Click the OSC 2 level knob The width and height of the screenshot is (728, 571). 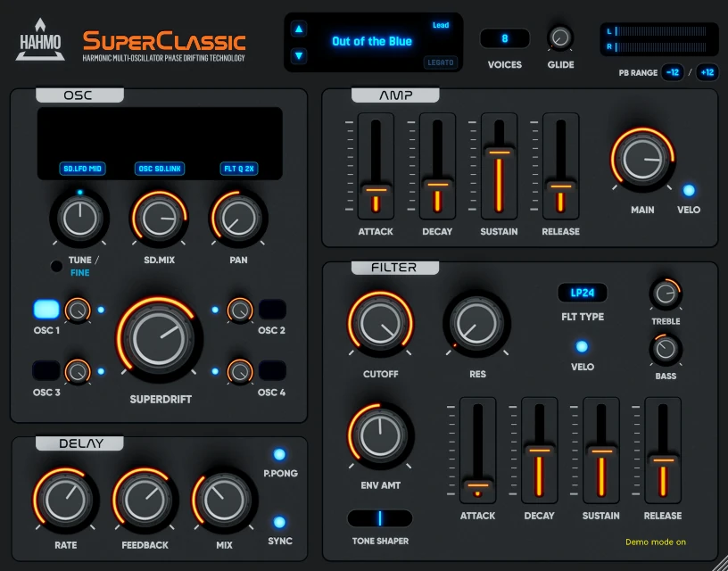click(x=240, y=310)
